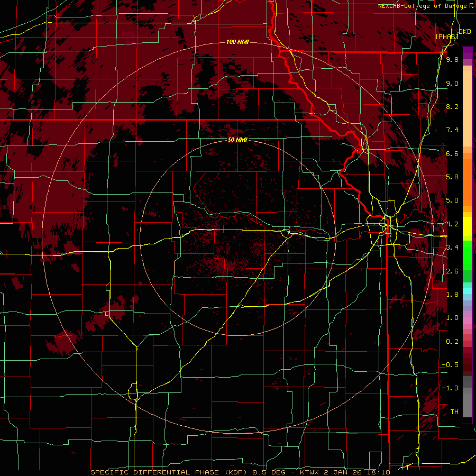This screenshot has height=476, width=476.
Task: Select the 9.0 value on the color scale
Action: [452, 83]
